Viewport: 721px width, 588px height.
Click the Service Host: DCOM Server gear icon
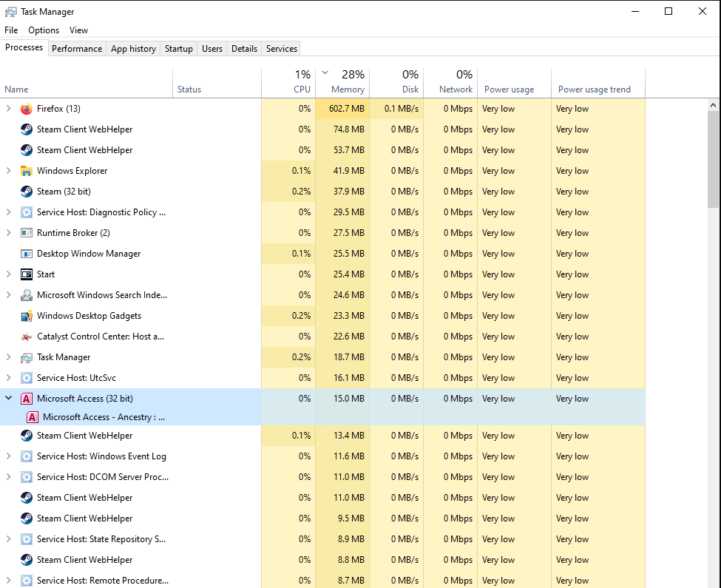click(26, 477)
